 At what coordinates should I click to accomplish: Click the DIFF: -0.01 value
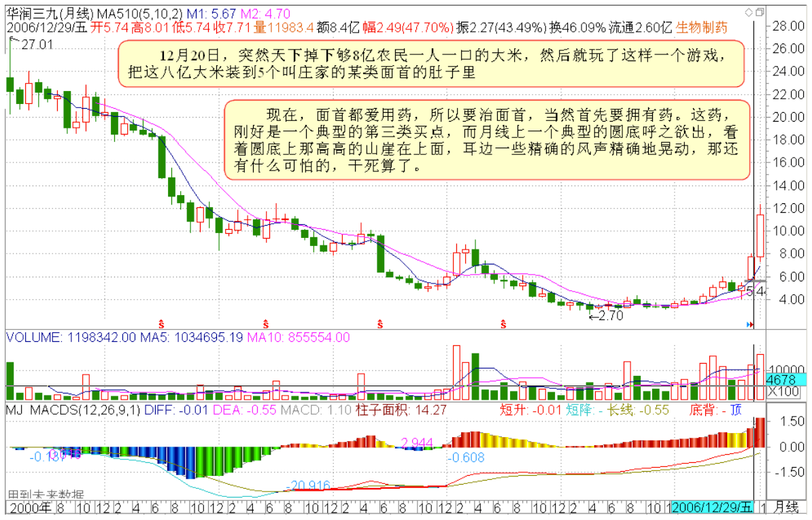175,411
